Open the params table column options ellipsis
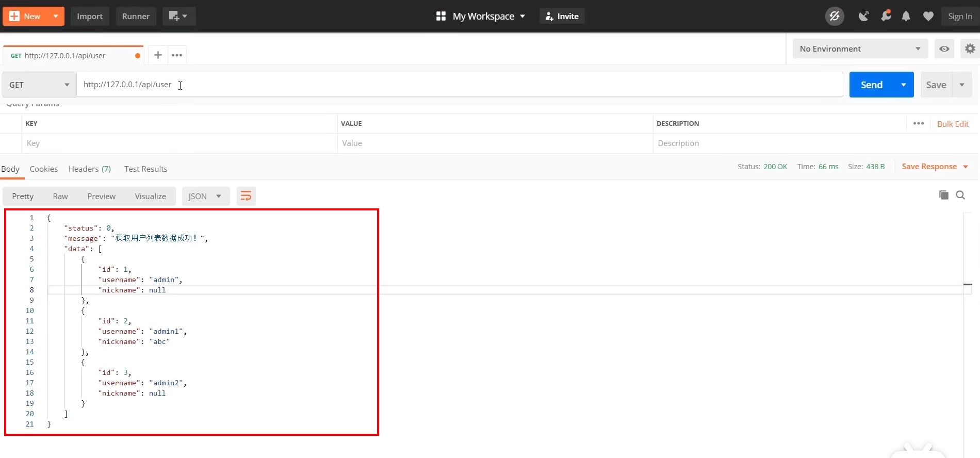This screenshot has width=980, height=458. tap(918, 123)
